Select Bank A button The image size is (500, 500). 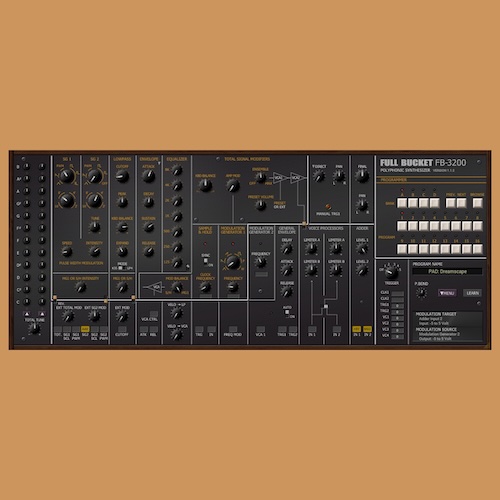pos(402,203)
